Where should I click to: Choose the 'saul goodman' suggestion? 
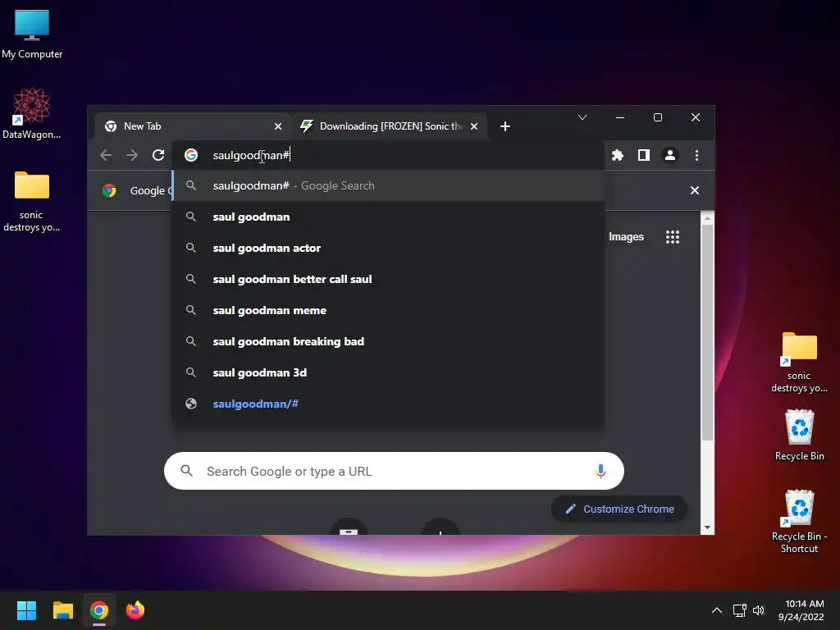[x=388, y=217]
